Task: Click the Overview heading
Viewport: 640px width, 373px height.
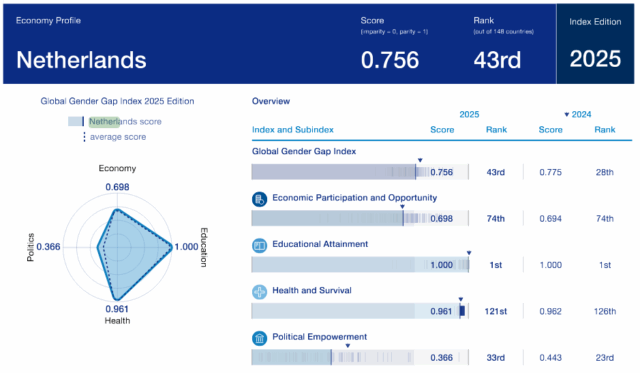Action: (271, 101)
